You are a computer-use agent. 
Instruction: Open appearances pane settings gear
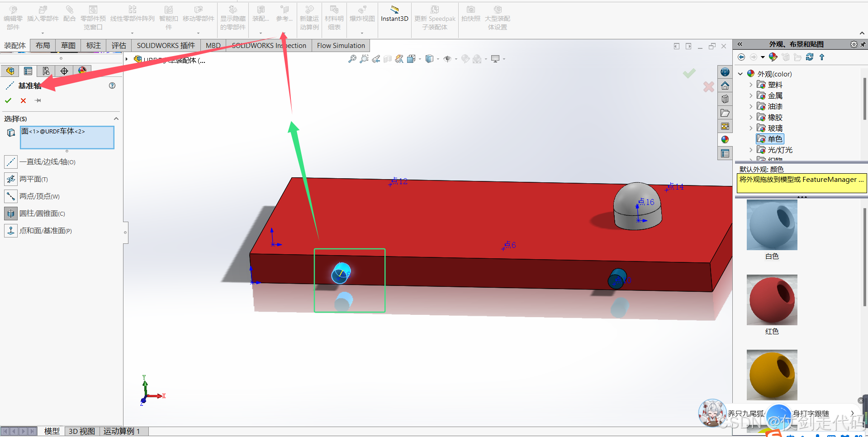(x=854, y=44)
